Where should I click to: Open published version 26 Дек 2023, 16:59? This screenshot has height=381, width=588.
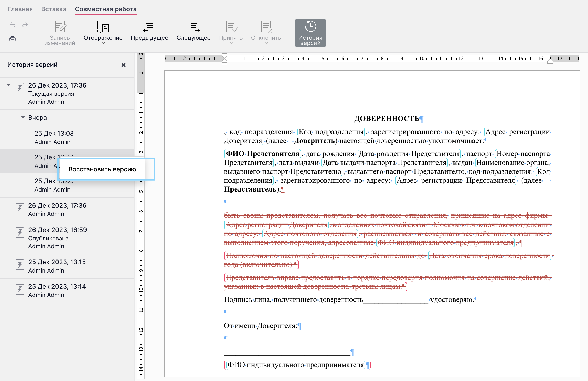point(67,238)
